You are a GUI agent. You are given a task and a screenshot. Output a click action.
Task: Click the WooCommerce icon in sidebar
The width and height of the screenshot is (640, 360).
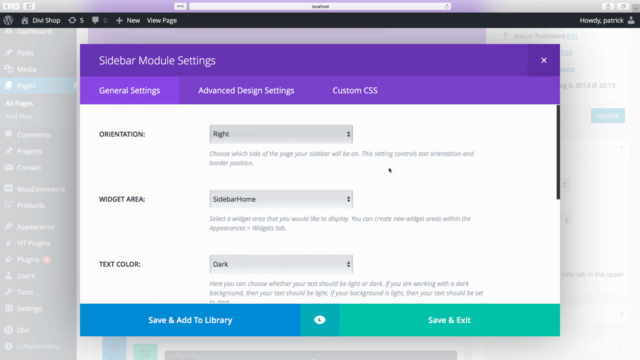9,189
